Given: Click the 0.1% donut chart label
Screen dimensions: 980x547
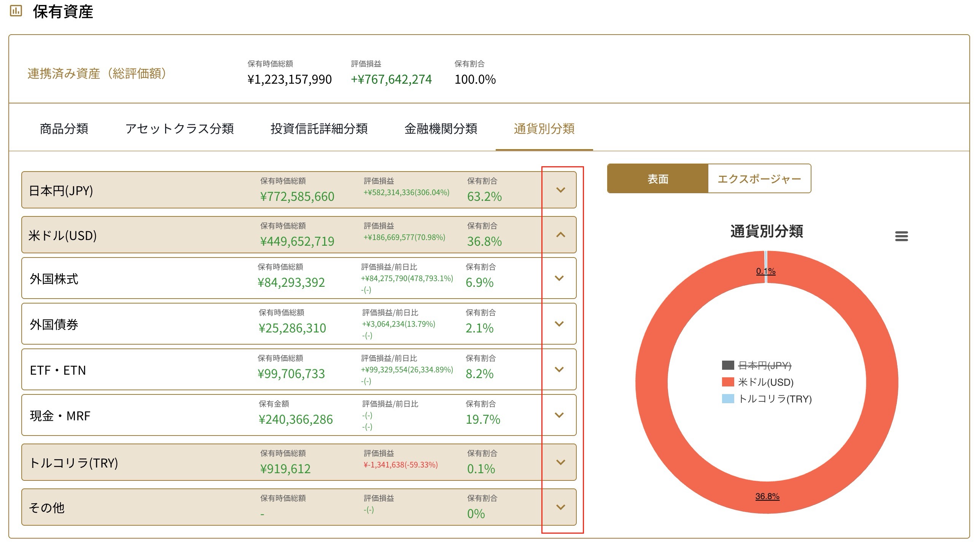Looking at the screenshot, I should click(766, 271).
